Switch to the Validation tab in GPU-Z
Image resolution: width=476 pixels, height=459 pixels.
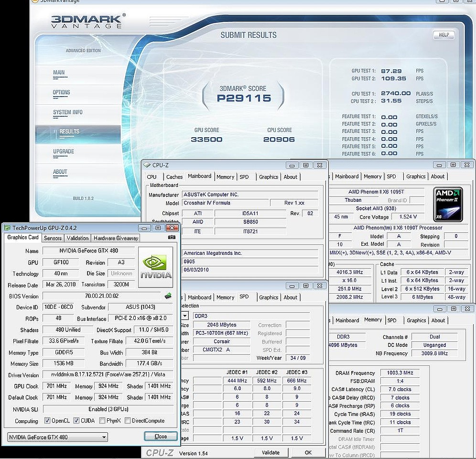tap(78, 238)
